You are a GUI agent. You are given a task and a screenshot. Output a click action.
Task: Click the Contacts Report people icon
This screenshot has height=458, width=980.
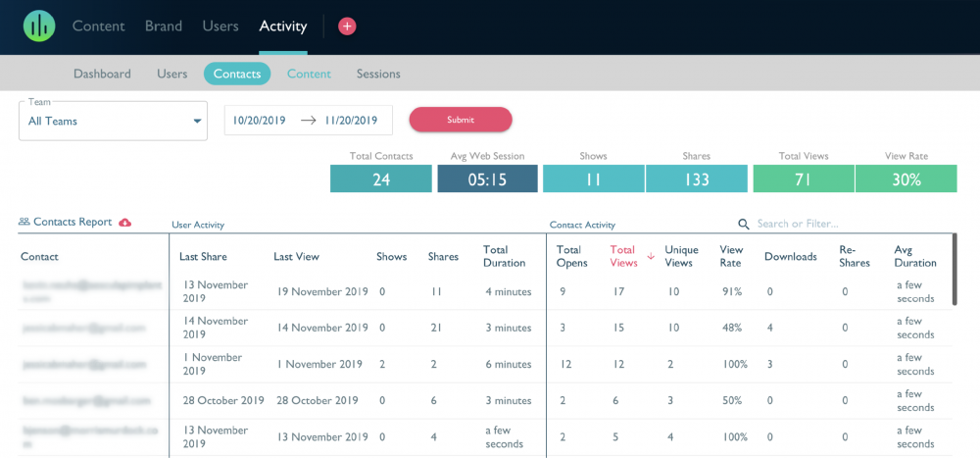[x=24, y=222]
